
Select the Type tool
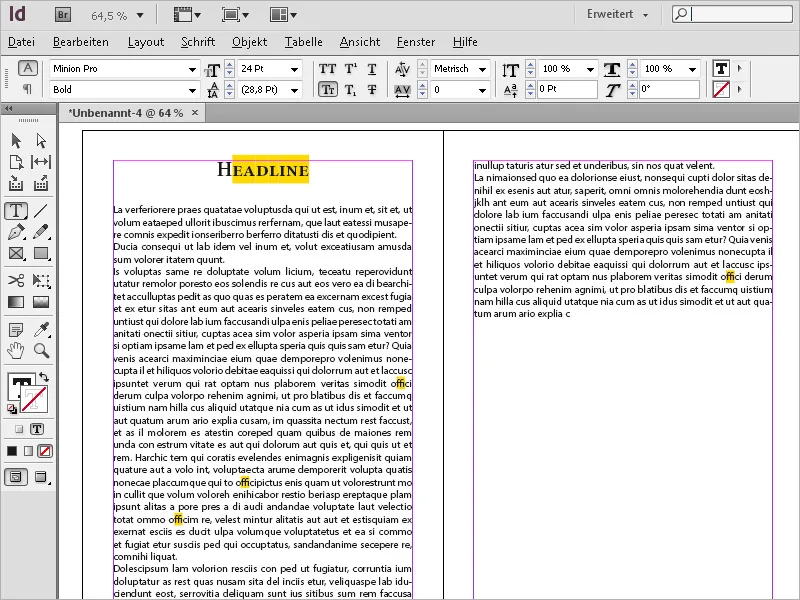coord(15,210)
